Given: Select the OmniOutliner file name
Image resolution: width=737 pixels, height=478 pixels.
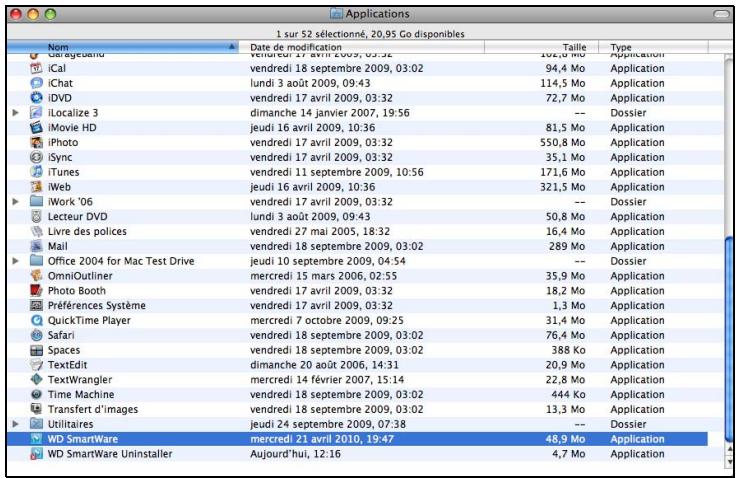Looking at the screenshot, I should [x=80, y=276].
